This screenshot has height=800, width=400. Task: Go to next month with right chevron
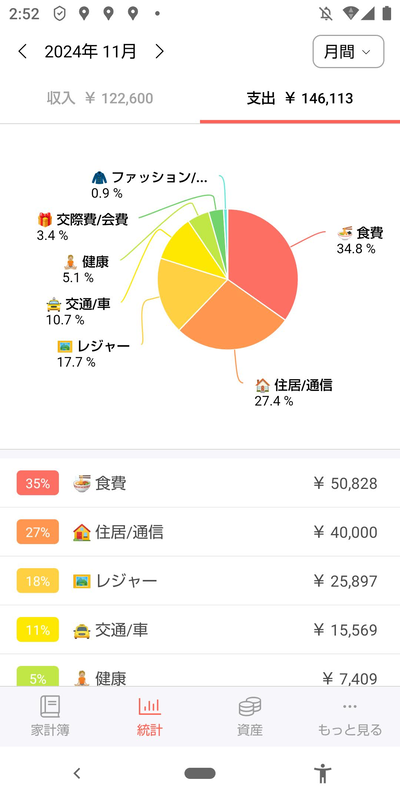tap(160, 52)
